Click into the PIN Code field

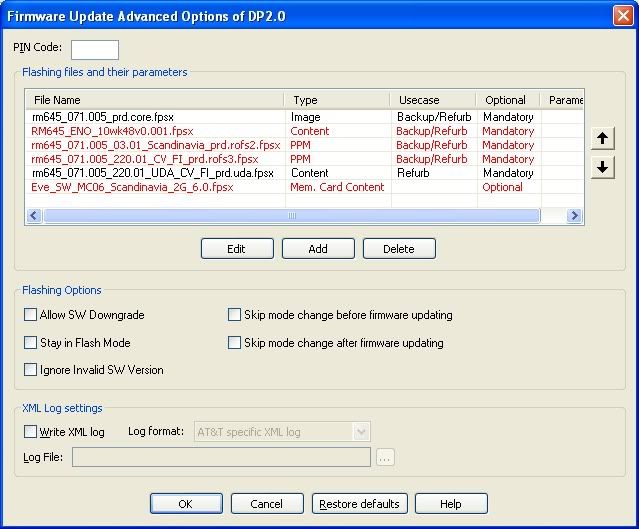[95, 49]
